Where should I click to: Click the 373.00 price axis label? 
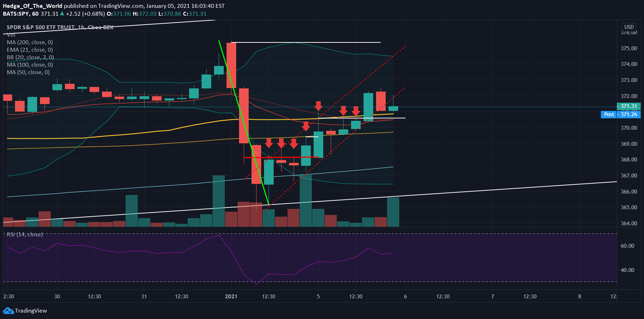tap(629, 80)
